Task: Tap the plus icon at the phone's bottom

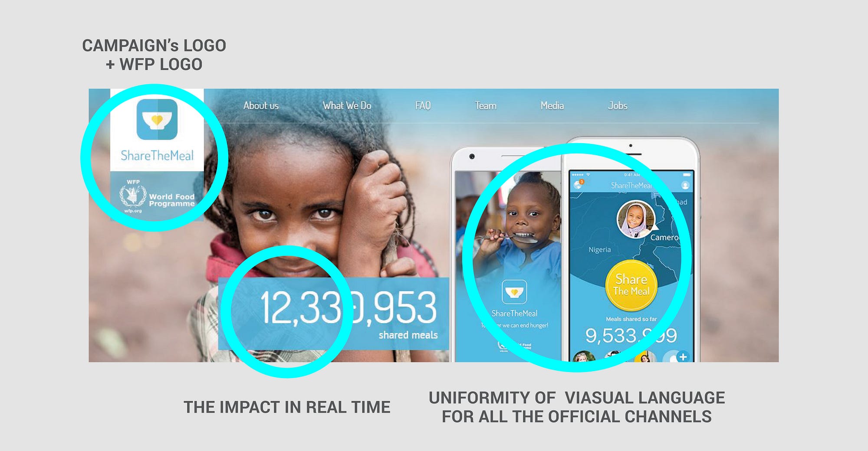Action: (683, 357)
